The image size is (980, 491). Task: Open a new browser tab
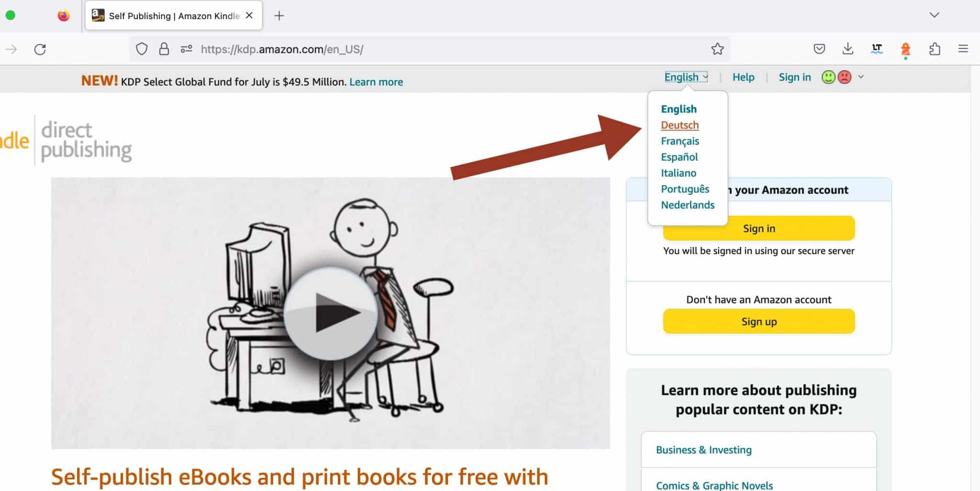click(x=279, y=16)
